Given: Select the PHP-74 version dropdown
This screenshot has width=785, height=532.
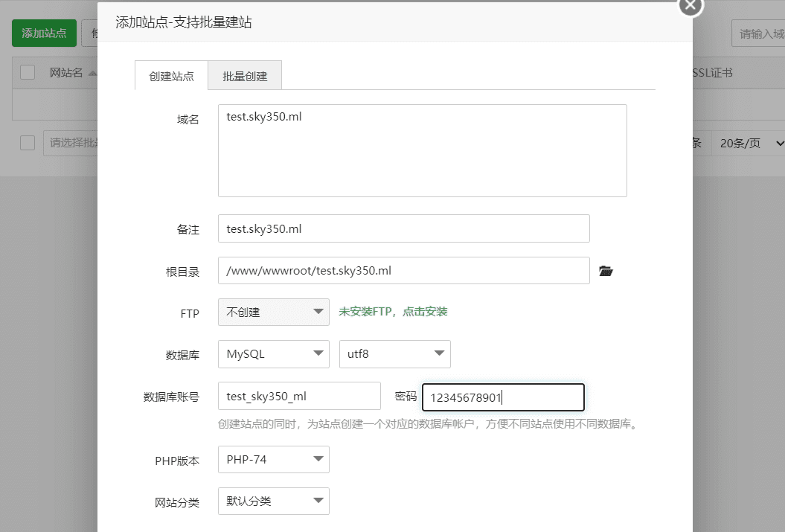Looking at the screenshot, I should 273,460.
